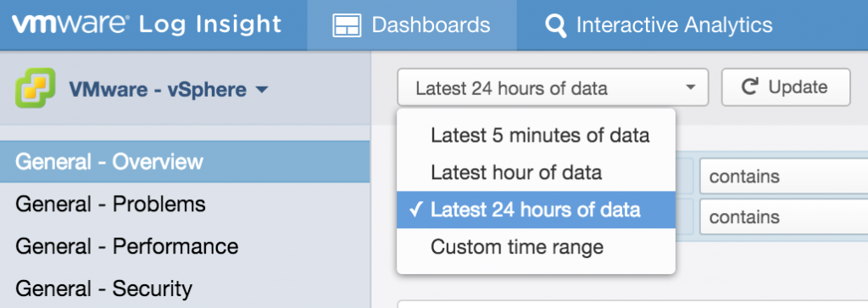
Task: Click the Interactive Analytics magnifier icon
Action: coord(555,26)
